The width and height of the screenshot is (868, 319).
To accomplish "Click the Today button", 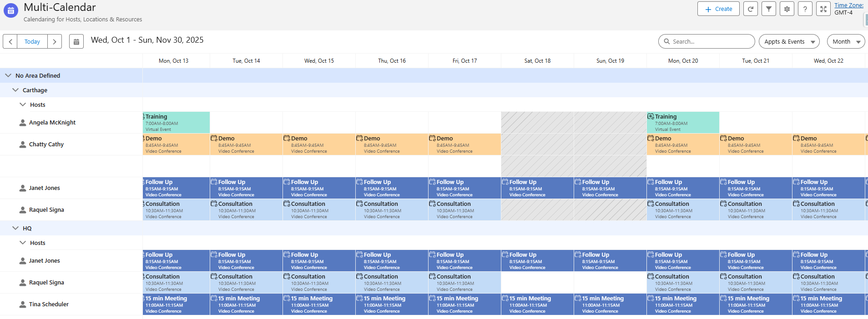I will tap(32, 42).
